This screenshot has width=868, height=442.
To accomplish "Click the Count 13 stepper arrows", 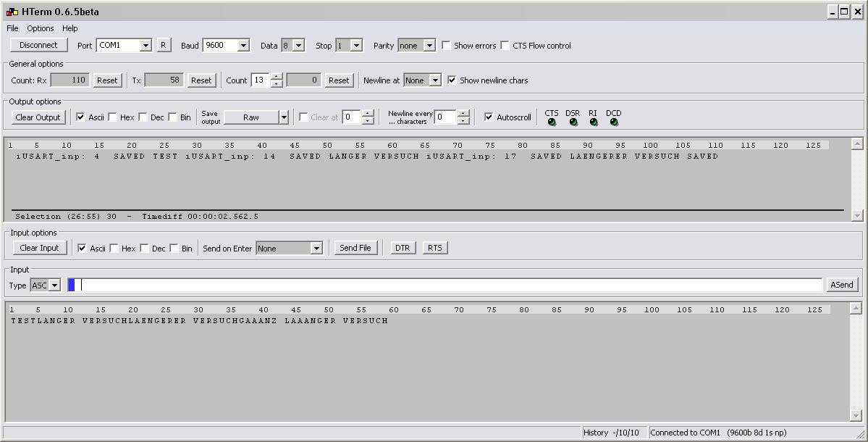I will click(x=277, y=80).
